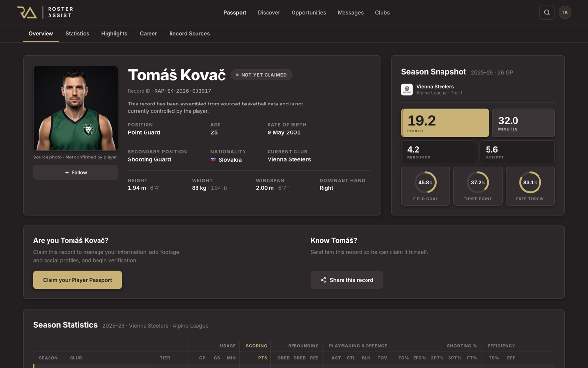Click the Share this record button
Image resolution: width=588 pixels, height=368 pixels.
346,280
